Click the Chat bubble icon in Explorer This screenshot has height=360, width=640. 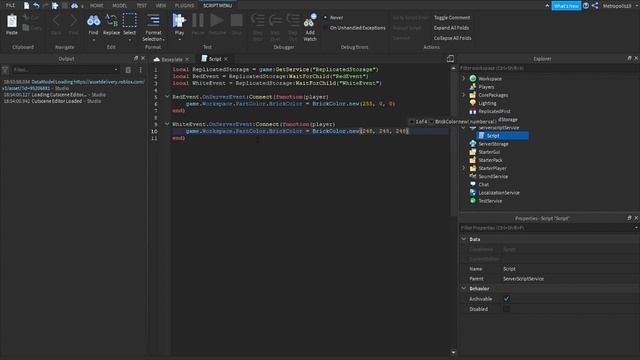pyautogui.click(x=473, y=184)
